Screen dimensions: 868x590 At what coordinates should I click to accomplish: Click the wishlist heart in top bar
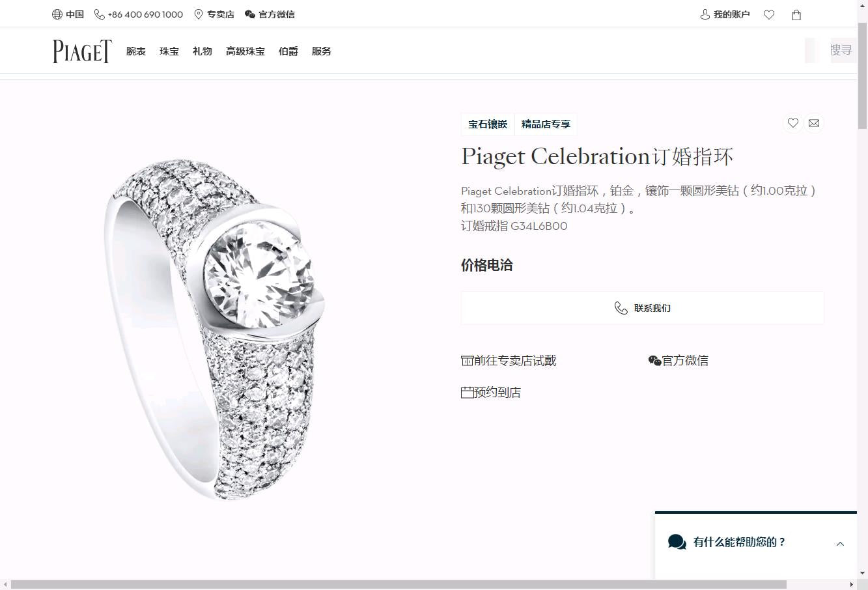pos(769,14)
